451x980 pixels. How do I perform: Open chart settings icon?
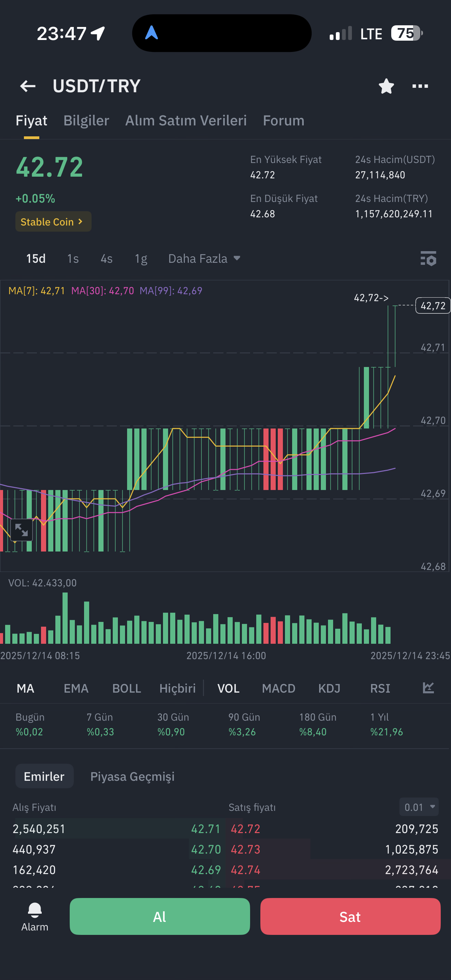point(428,258)
